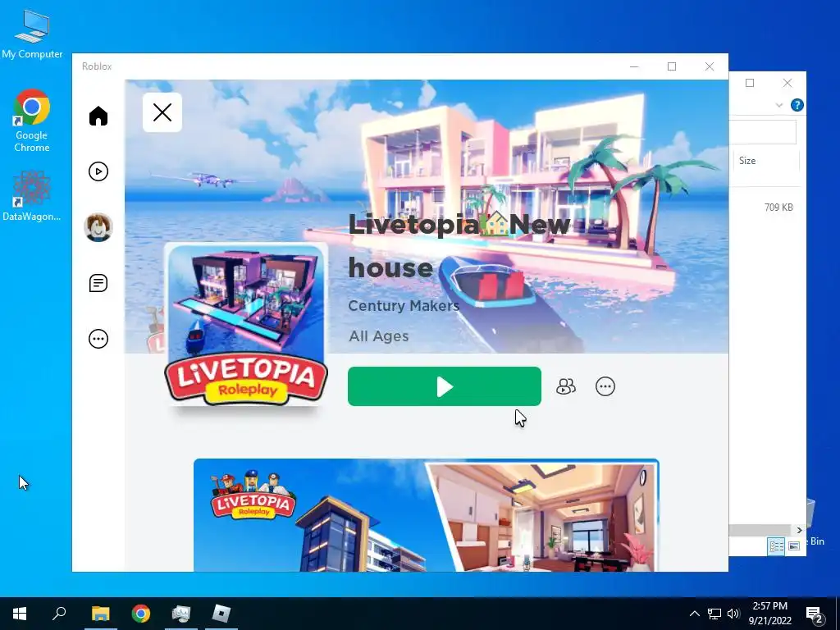Maximize the File Explorer window behind
Image resolution: width=840 pixels, height=630 pixels.
pyautogui.click(x=750, y=83)
